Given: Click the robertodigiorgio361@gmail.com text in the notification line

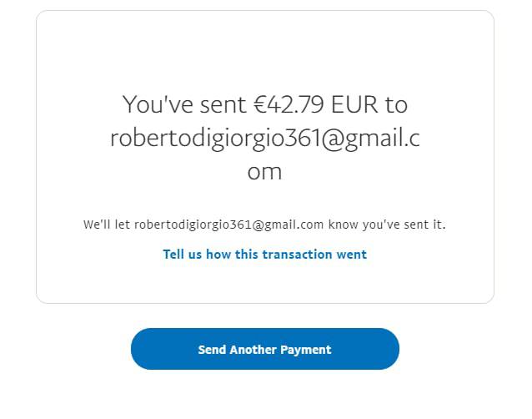Looking at the screenshot, I should point(228,225).
